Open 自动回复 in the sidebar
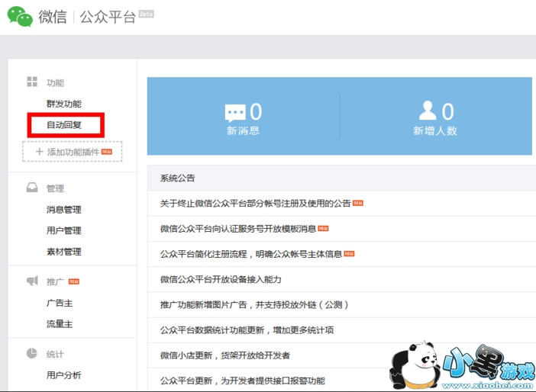Screen dimensions: 536x392 coord(64,125)
